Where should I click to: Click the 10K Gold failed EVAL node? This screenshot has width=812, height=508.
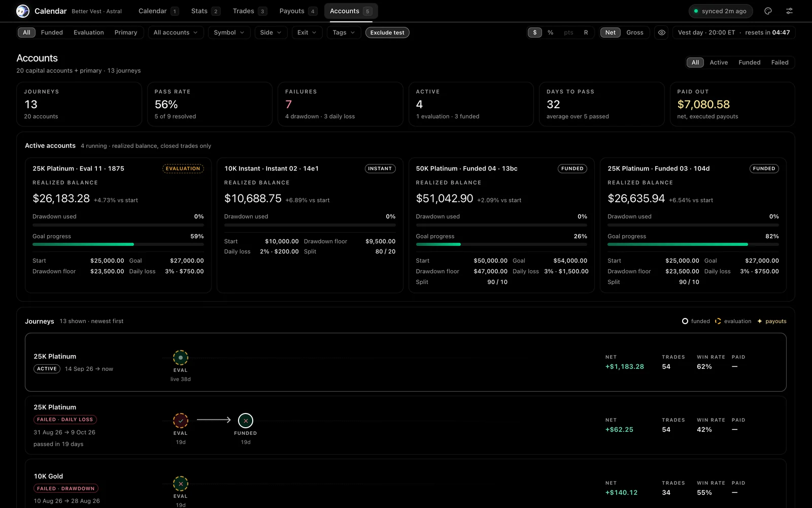181,484
